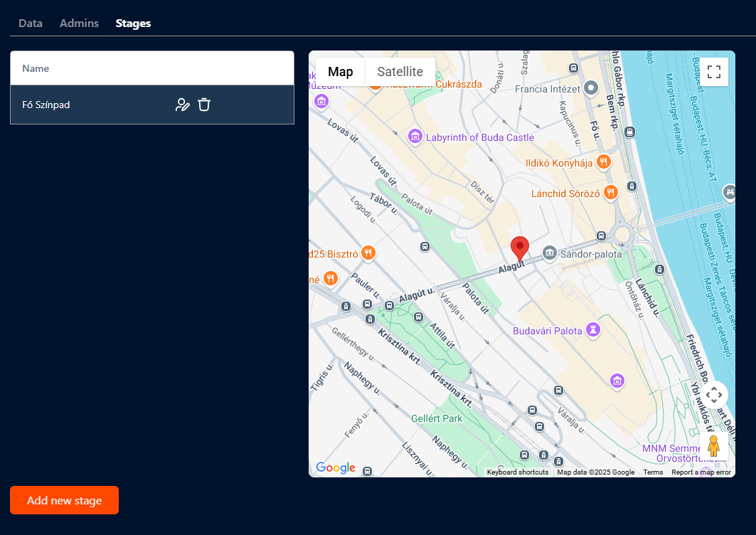Screen dimensions: 756x535
Task: Select the Budavári Palota castle pin
Action: [x=592, y=330]
